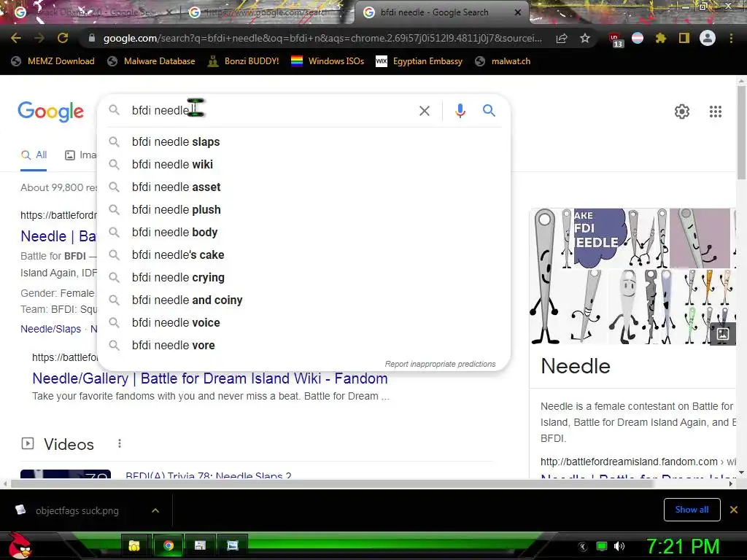Start voice search with the microphone
The image size is (747, 560).
tap(460, 111)
